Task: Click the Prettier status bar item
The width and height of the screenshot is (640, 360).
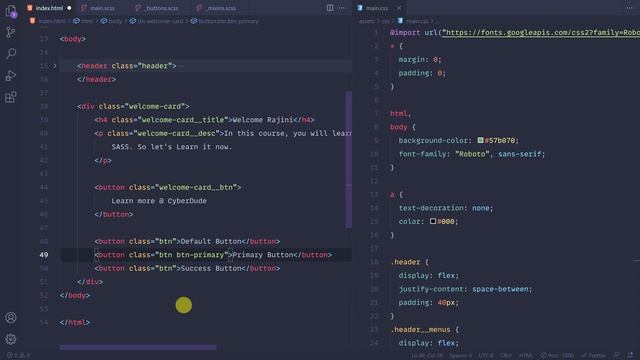Action: click(x=594, y=356)
